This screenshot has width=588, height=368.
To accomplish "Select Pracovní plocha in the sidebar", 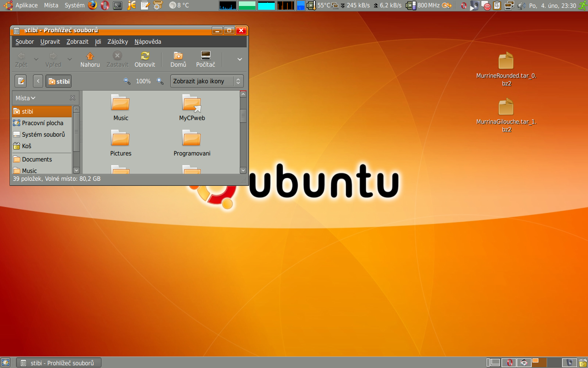I will (x=42, y=123).
